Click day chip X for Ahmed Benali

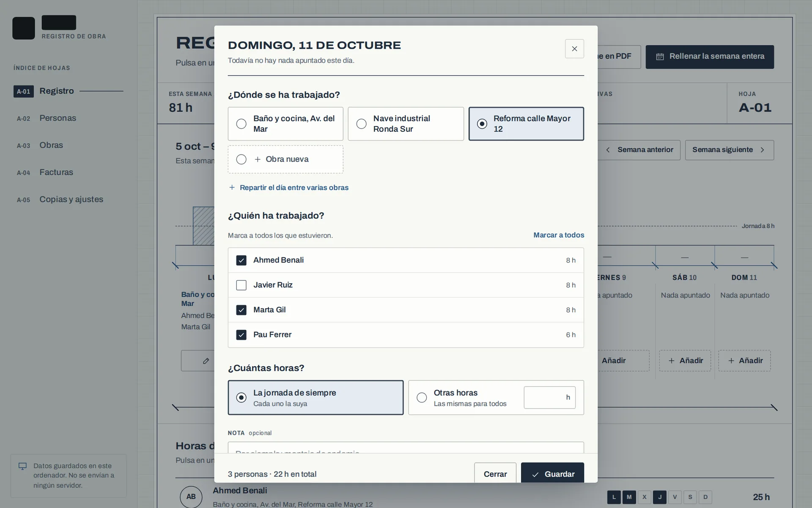pyautogui.click(x=645, y=497)
